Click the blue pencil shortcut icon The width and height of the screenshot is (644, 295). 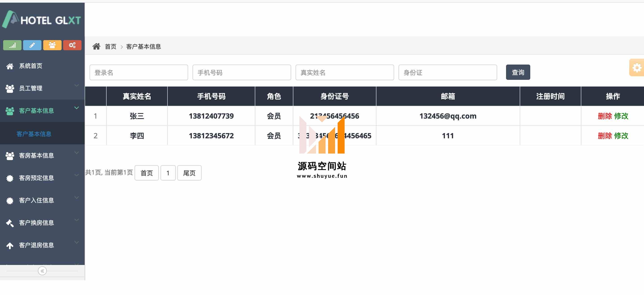[x=32, y=45]
